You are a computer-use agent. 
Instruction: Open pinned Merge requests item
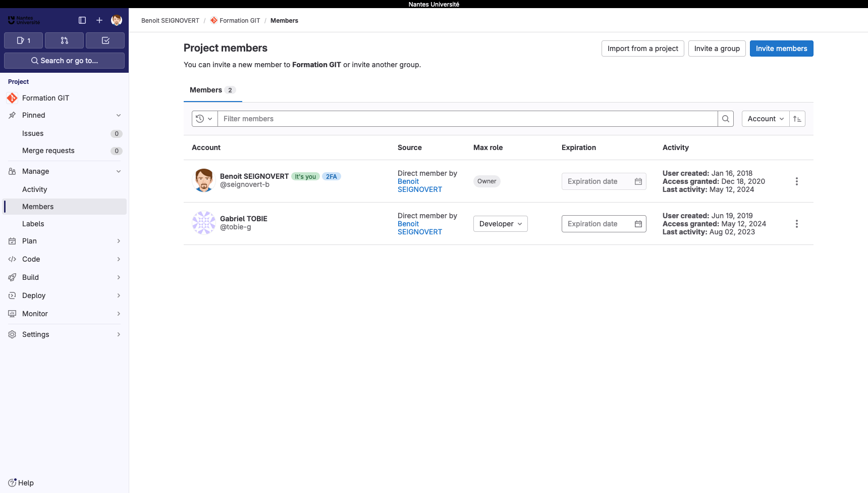pyautogui.click(x=64, y=151)
